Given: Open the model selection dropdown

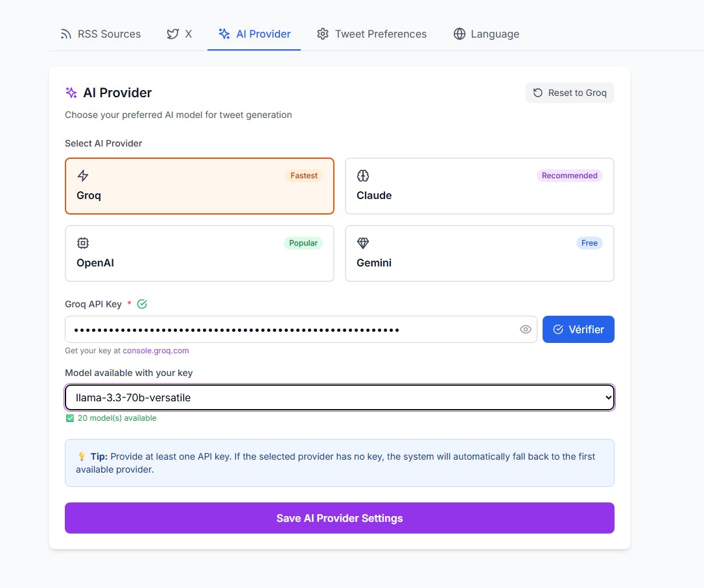Looking at the screenshot, I should (x=339, y=397).
